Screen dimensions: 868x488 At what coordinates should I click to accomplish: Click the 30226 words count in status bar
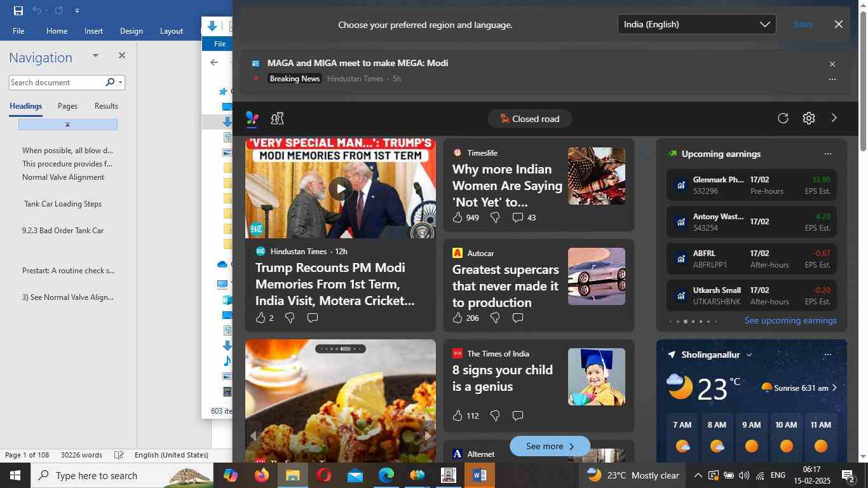81,455
